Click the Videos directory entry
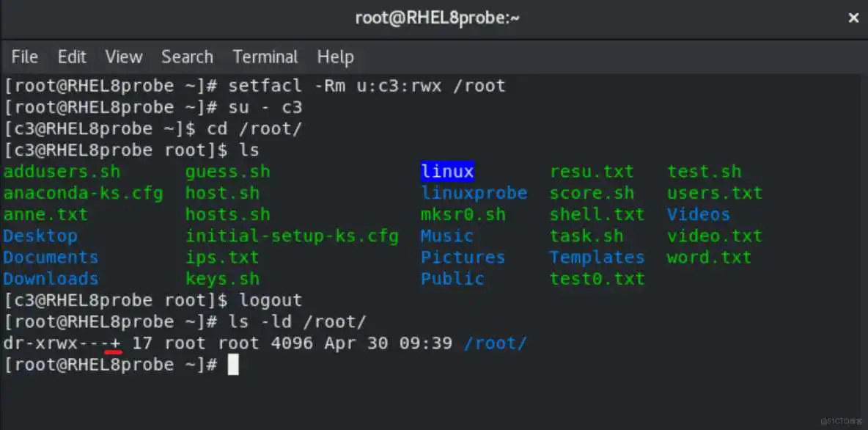The image size is (868, 430). click(697, 214)
